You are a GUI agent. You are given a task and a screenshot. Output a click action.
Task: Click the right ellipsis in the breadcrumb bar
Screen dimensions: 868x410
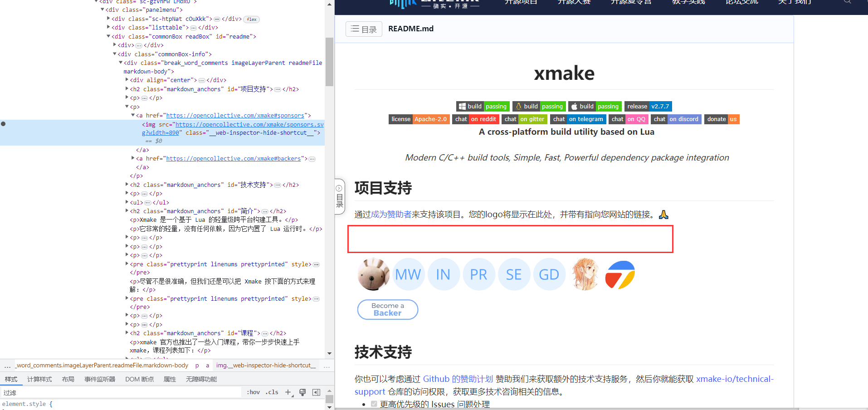click(x=327, y=366)
